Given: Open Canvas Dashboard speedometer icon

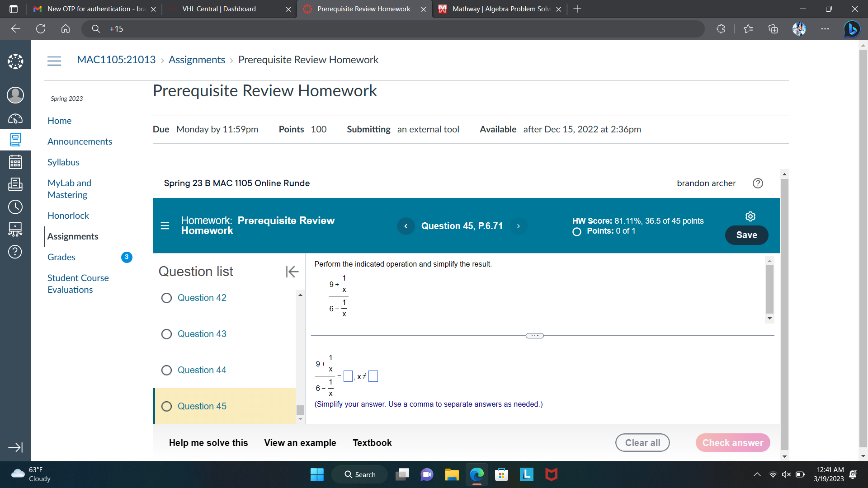Looking at the screenshot, I should tap(15, 119).
